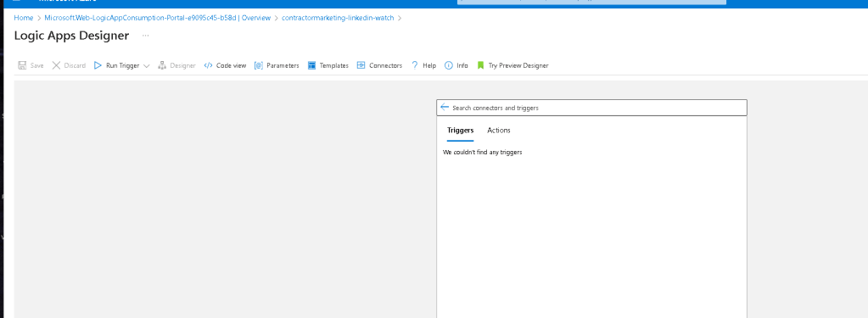Click the top Azure portal search bar
Viewport: 868px width, 318px height.
point(591,2)
